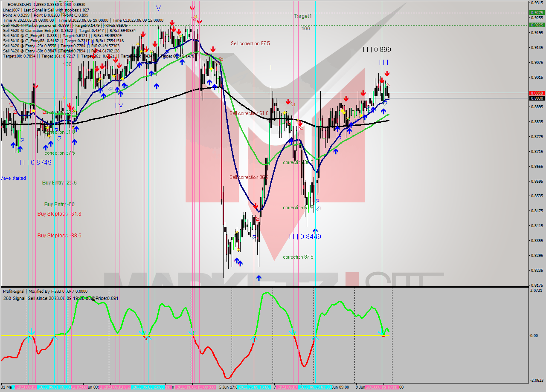Click the 'Buy Stoploss -88.6' label
This screenshot has height=392, width=546.
pos(59,235)
